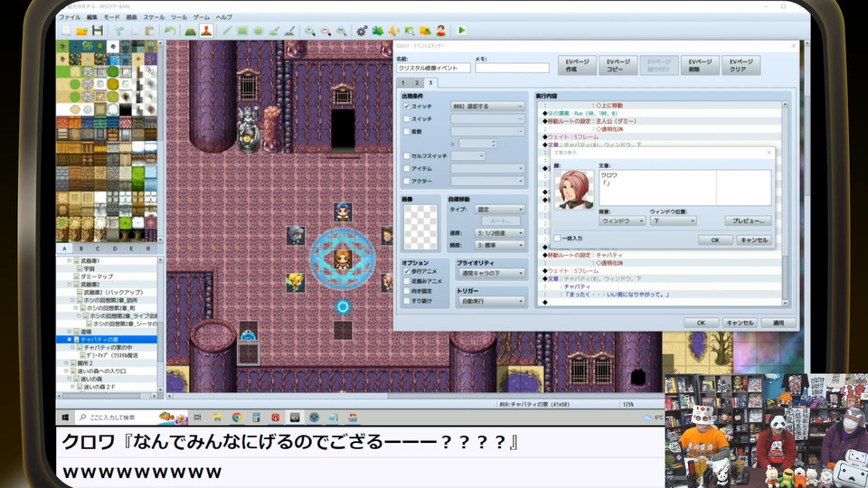This screenshot has width=868, height=488.
Task: Open the 頻度 frequency dropdown
Action: click(x=500, y=245)
